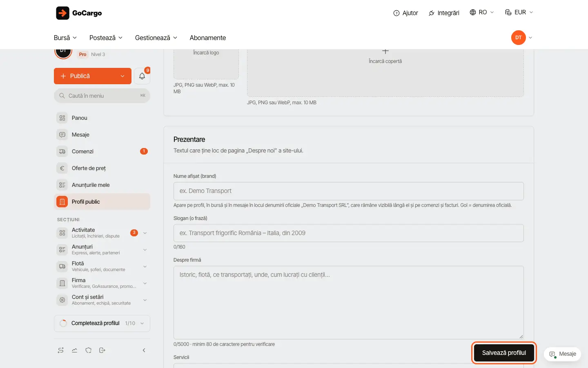Expand the Completează profilul checklist
Viewport: 588px width, 368px height.
[x=102, y=323]
